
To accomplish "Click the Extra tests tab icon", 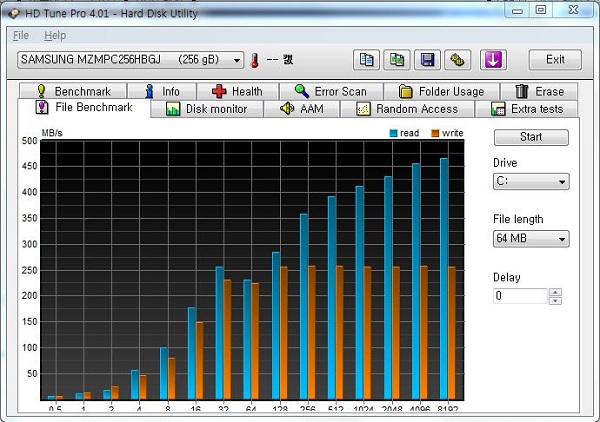I will 498,109.
